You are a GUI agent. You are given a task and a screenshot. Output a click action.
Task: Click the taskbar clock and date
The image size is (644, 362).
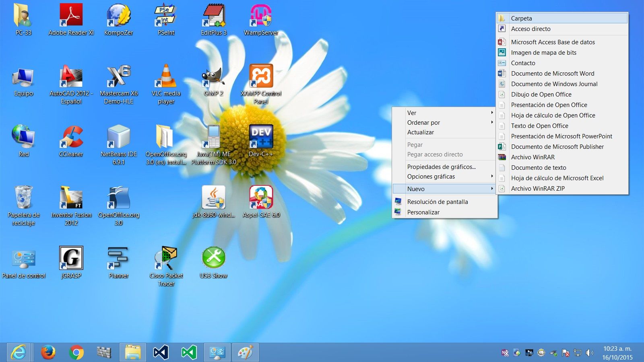click(x=617, y=353)
